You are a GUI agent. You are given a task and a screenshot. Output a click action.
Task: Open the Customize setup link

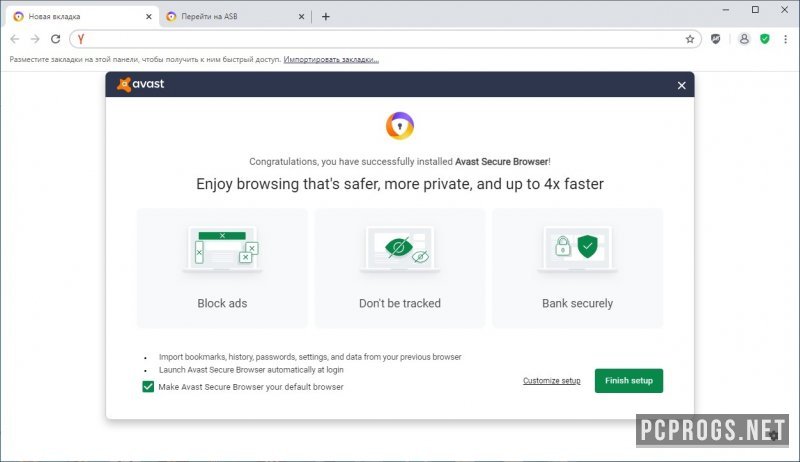(552, 380)
